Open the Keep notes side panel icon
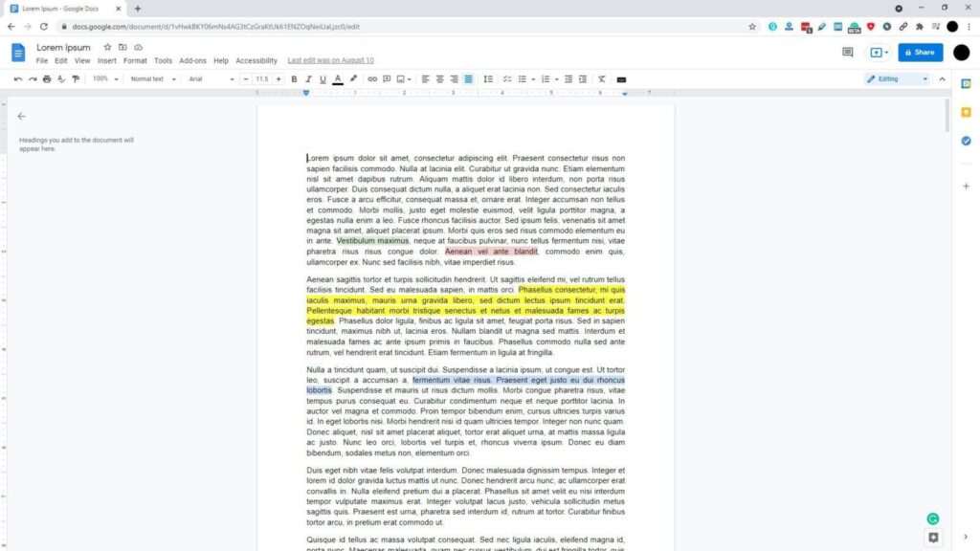This screenshot has height=551, width=980. coord(966,113)
